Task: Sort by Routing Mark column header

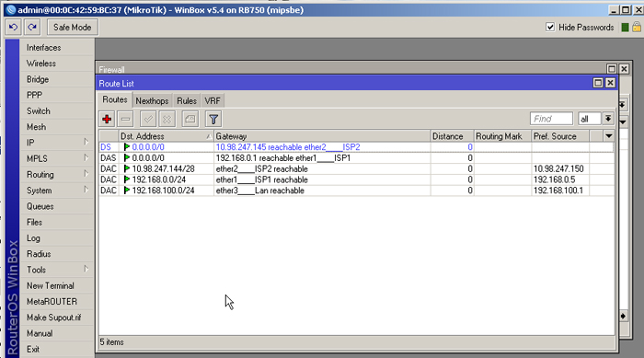Action: (502, 136)
